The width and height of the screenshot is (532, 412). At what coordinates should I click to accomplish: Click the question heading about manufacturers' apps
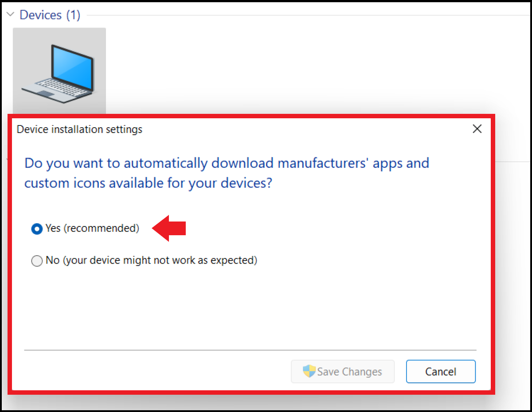[227, 173]
